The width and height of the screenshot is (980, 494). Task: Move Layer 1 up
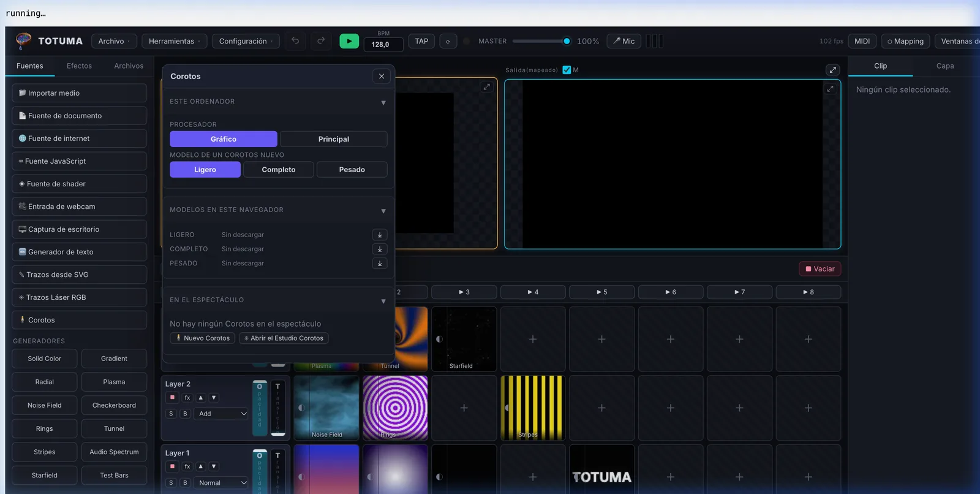[200, 466]
